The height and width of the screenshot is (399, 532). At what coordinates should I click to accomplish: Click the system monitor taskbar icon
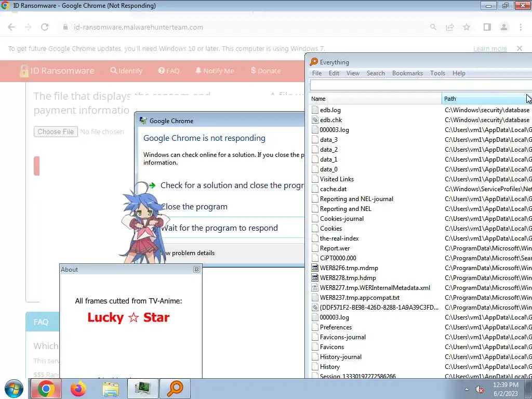coord(143,389)
